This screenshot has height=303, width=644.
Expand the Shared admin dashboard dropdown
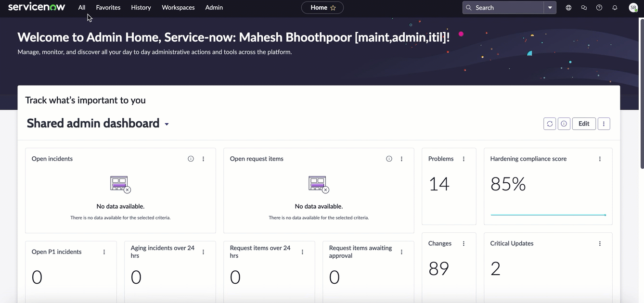[167, 124]
